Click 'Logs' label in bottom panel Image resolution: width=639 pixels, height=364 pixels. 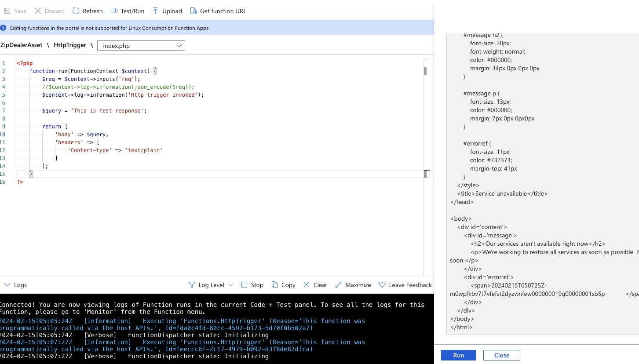[x=20, y=285]
